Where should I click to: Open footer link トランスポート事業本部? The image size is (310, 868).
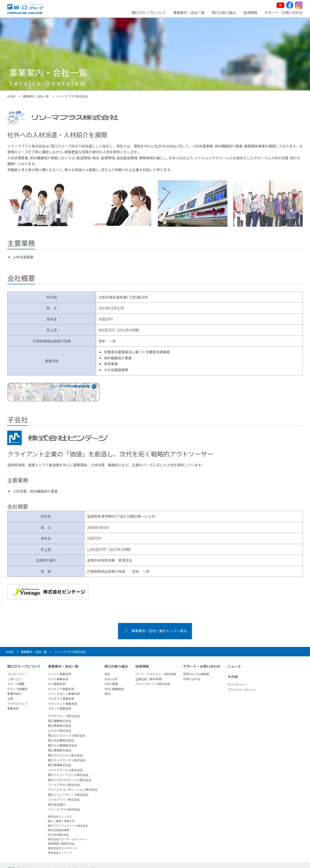coord(64,694)
